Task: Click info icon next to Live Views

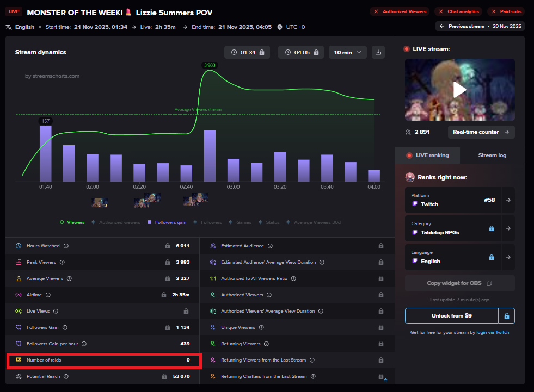Action: pyautogui.click(x=56, y=311)
